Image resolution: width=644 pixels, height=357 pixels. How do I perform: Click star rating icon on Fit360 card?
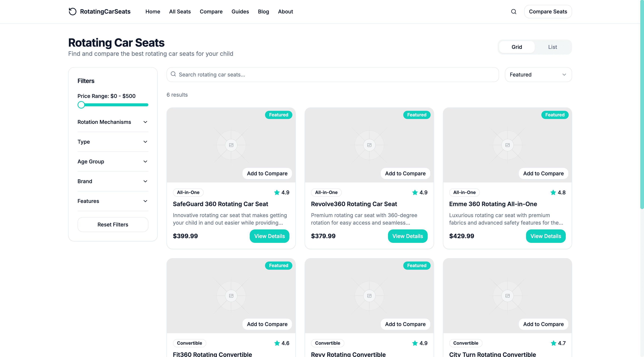click(277, 343)
